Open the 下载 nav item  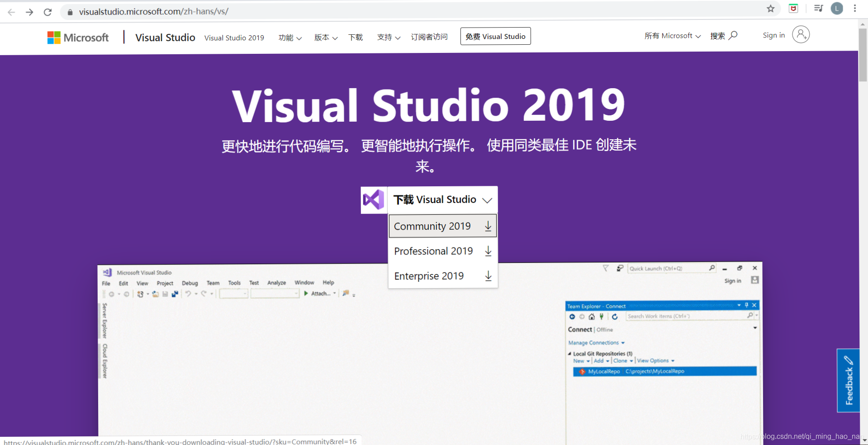(356, 38)
